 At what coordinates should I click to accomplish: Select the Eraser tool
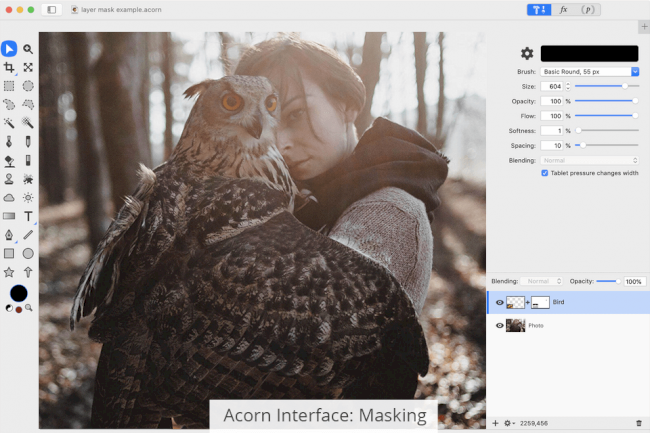coord(28,160)
